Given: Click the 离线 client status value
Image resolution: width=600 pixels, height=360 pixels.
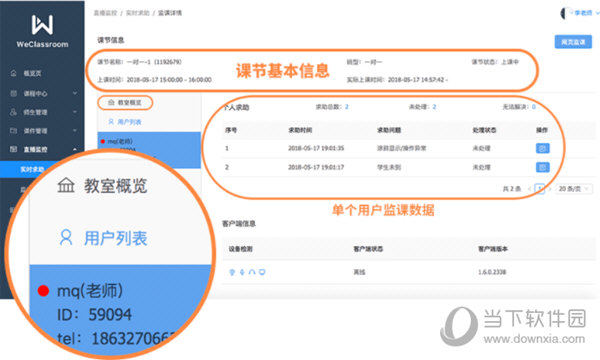Looking at the screenshot, I should [359, 272].
